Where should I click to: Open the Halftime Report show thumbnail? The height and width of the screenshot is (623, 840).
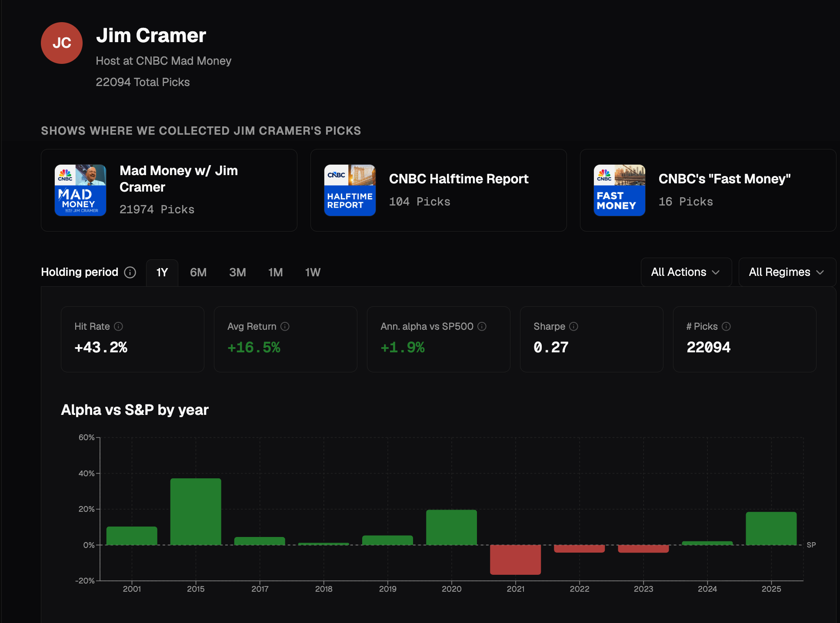350,190
